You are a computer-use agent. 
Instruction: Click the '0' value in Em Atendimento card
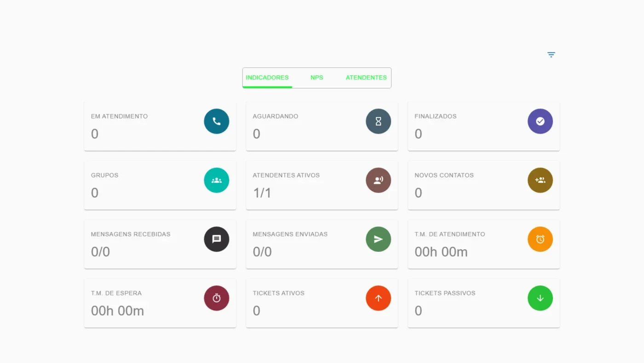[x=95, y=134]
